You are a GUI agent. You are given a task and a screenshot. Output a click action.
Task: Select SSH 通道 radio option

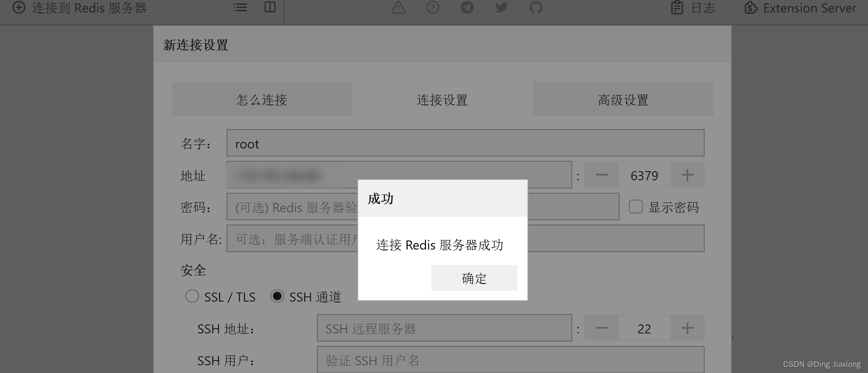click(277, 296)
